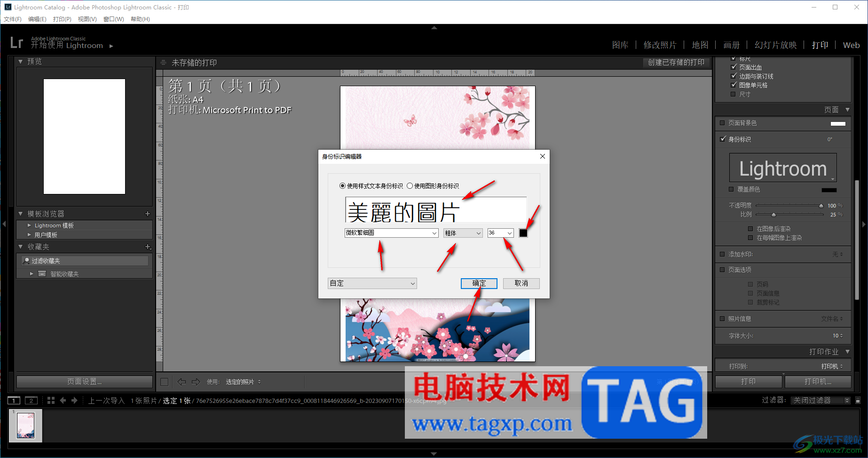Open the 使用: 选定的照片 dropdown

pos(244,382)
